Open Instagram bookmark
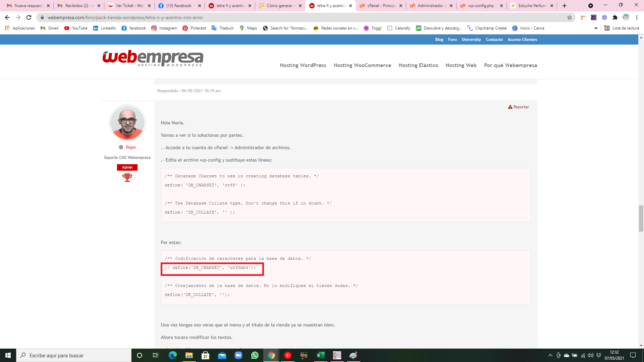This screenshot has height=362, width=644. coord(164,28)
